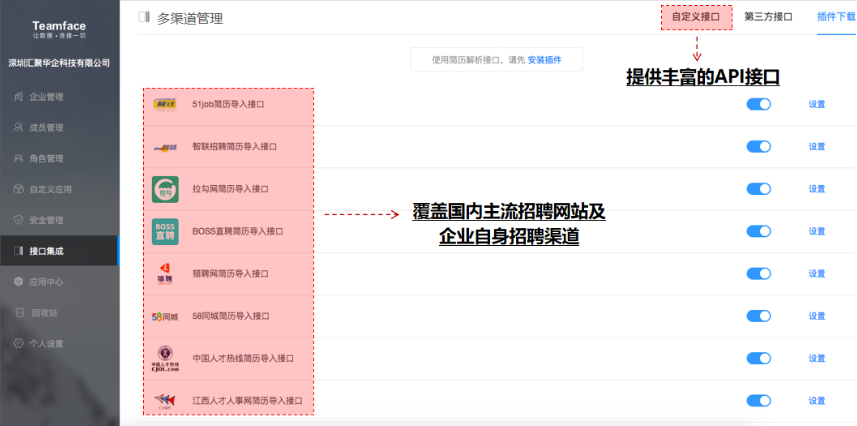Click the 51job logo icon
The height and width of the screenshot is (426, 857).
point(165,104)
